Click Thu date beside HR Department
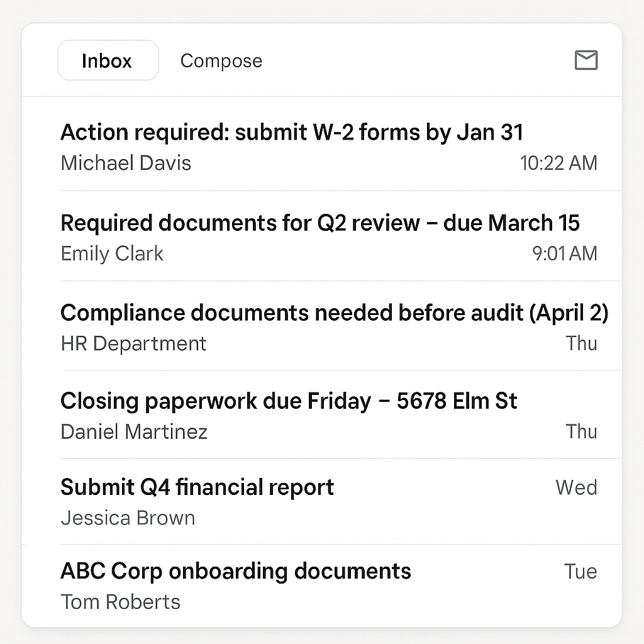 pyautogui.click(x=580, y=343)
